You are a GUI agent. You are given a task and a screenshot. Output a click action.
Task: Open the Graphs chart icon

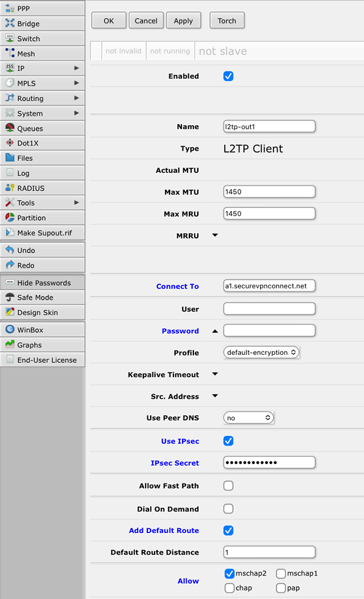pyautogui.click(x=10, y=345)
